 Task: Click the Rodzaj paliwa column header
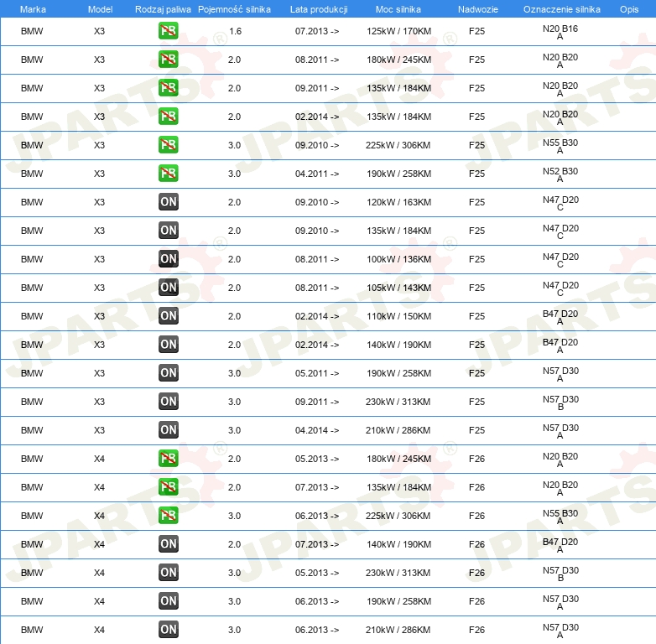coord(163,9)
